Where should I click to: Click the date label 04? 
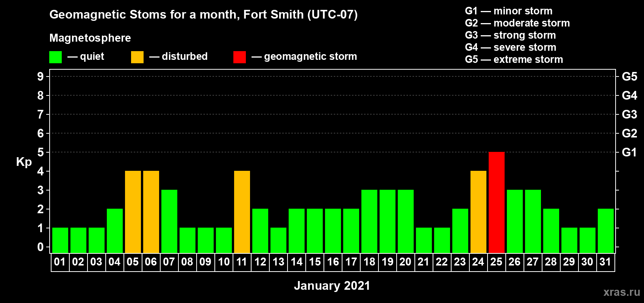click(114, 262)
